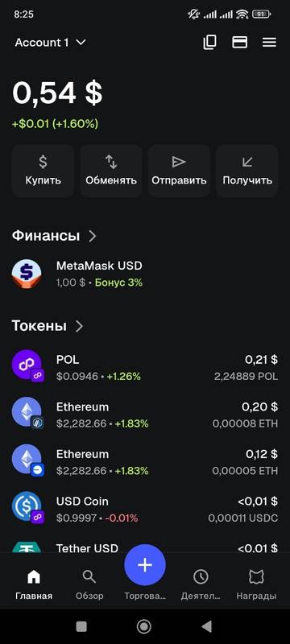Expand the Токены section chevron
Screen dimensions: 290x644
[79, 326]
